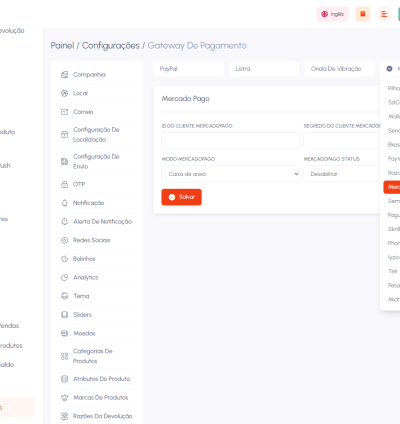Go to Configurações breadcrumb link
400x424 pixels.
click(x=111, y=46)
